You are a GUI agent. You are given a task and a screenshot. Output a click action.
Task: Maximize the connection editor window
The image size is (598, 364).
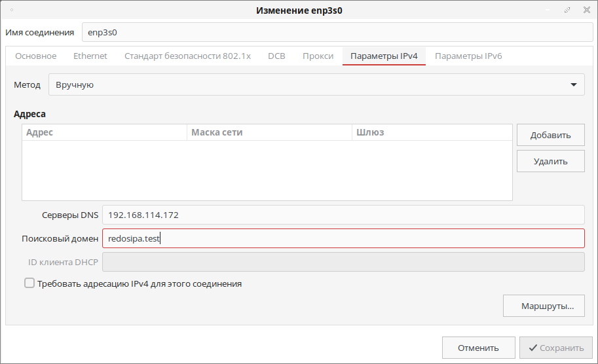coord(567,10)
